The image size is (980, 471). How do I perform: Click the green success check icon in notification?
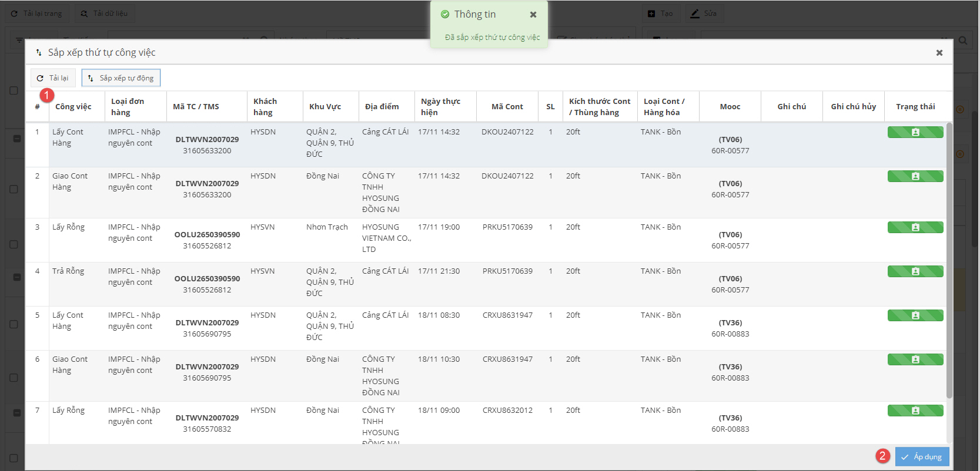(x=445, y=15)
